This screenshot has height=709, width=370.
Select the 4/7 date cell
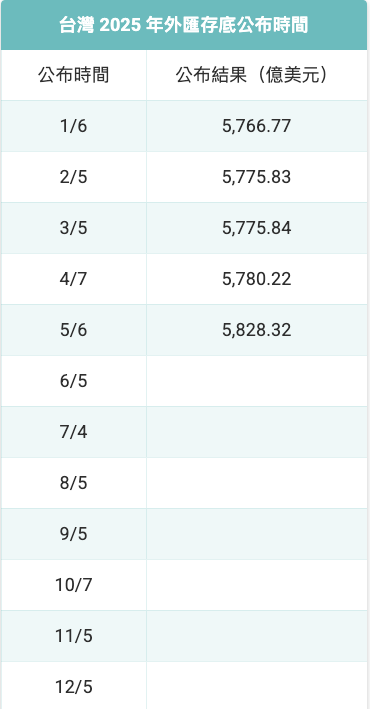pyautogui.click(x=73, y=279)
